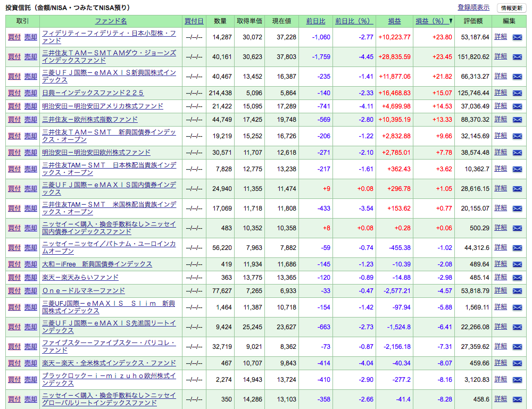Sort table by 買付日 header
This screenshot has height=409, width=532.
pos(194,21)
